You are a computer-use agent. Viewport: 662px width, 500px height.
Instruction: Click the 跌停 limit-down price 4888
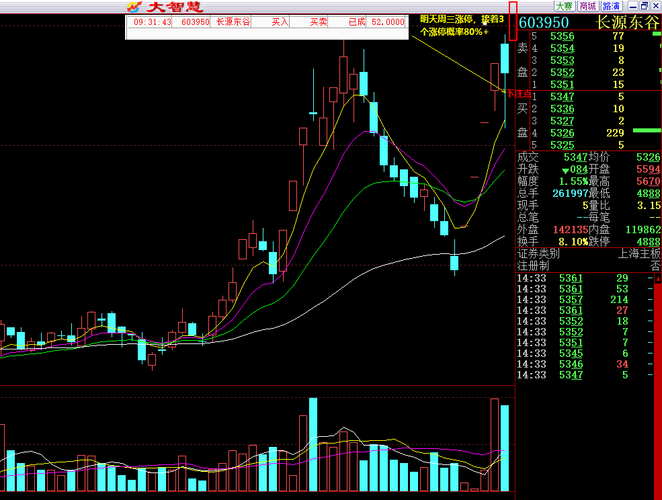tap(648, 242)
